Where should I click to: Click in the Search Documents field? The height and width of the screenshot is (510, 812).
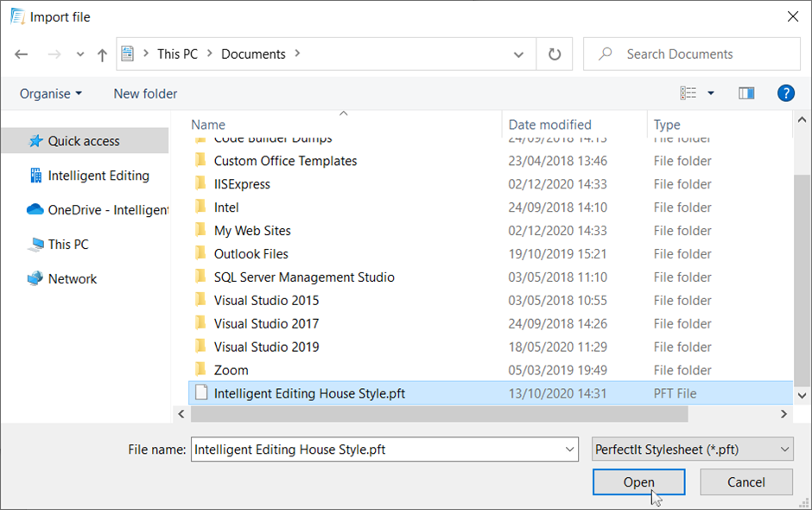tap(700, 54)
